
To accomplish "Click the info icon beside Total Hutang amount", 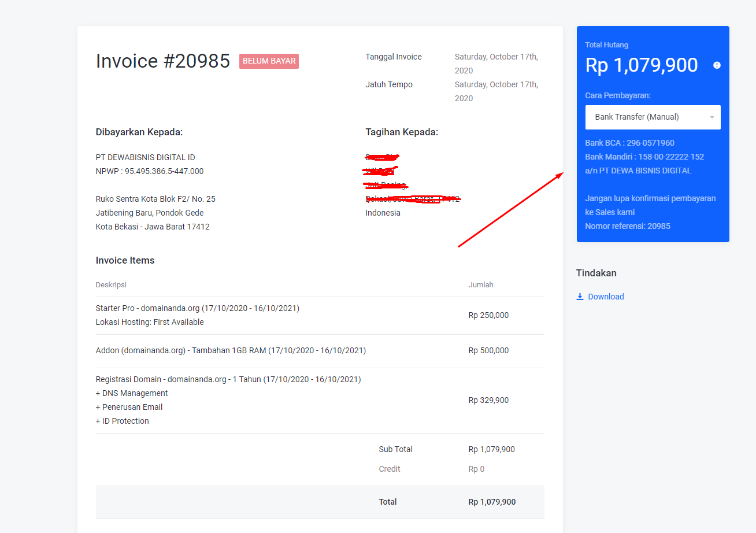I will click(x=717, y=65).
